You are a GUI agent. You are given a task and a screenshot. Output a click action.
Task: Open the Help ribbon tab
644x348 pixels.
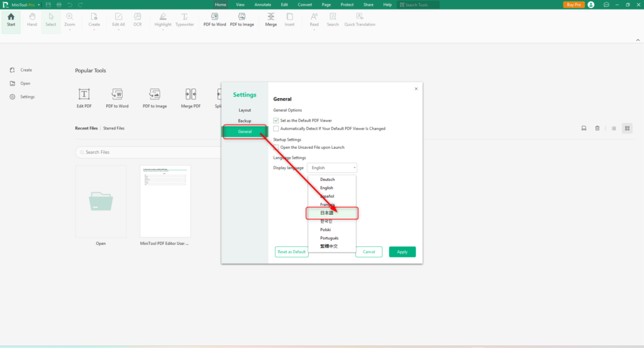tap(387, 4)
